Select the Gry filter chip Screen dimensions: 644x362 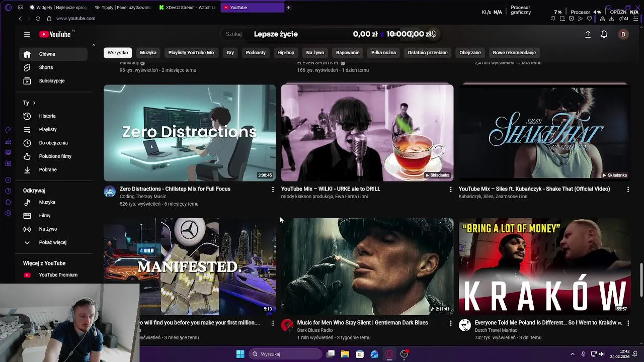230,53
